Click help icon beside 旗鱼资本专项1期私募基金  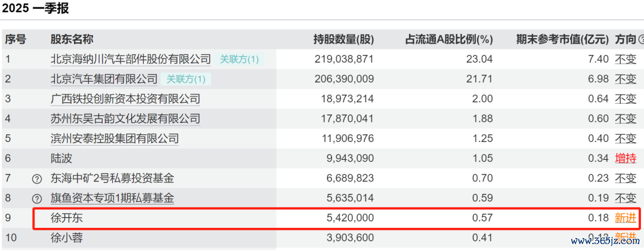(37, 199)
